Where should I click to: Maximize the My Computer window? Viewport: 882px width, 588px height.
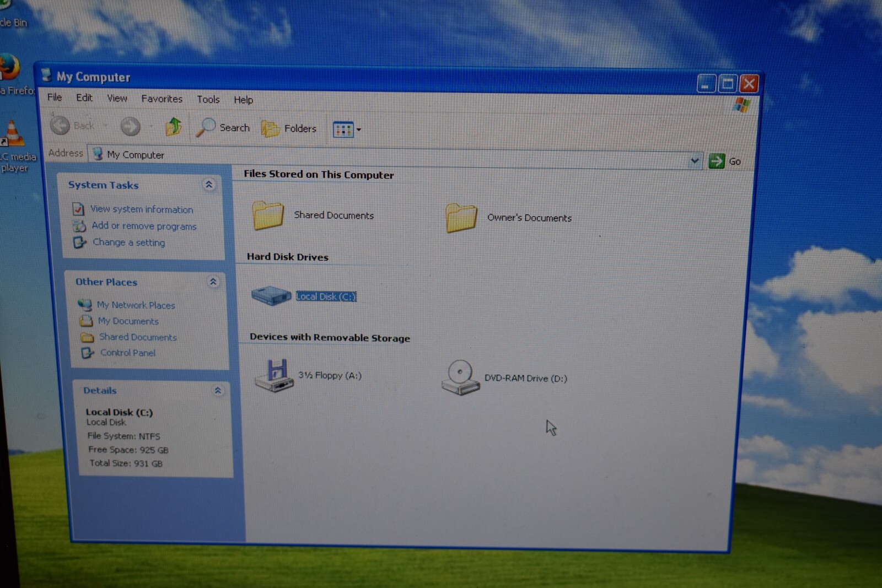pos(727,84)
